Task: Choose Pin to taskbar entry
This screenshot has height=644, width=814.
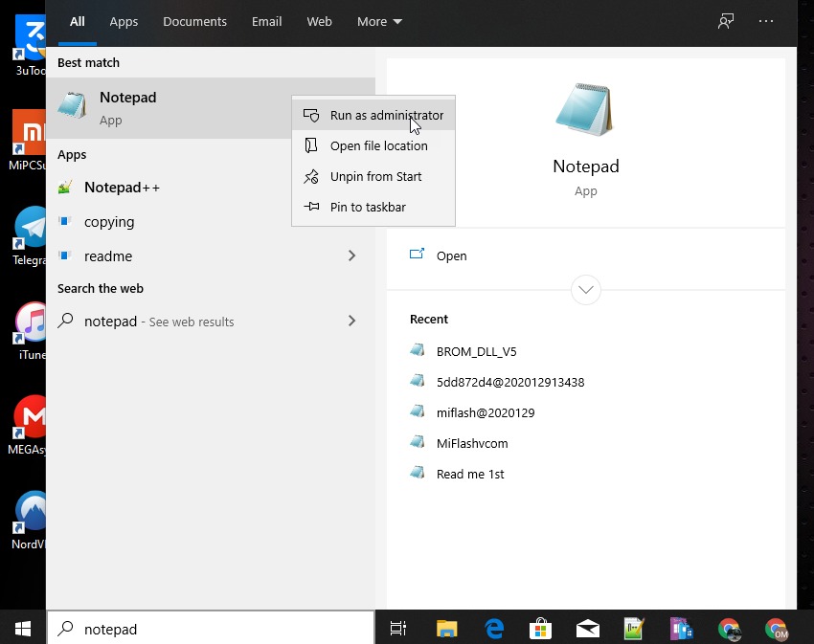Action: (x=373, y=207)
